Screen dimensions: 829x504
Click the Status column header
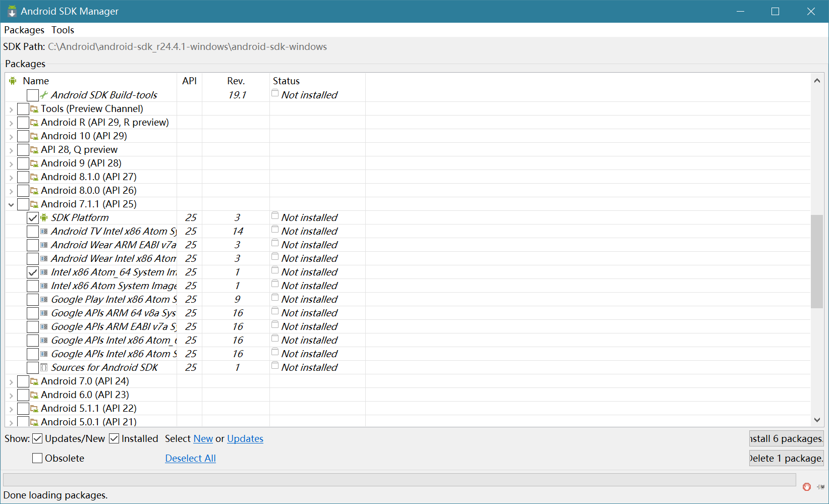286,81
